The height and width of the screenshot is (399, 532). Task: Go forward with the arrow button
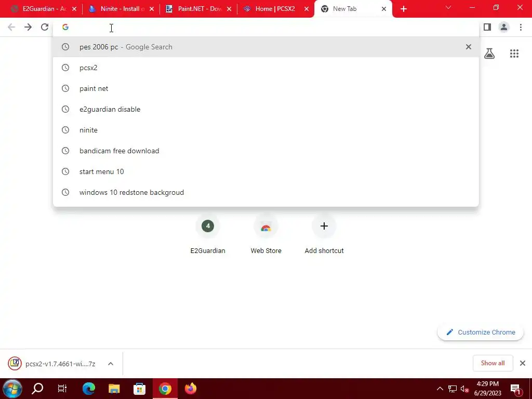(28, 27)
